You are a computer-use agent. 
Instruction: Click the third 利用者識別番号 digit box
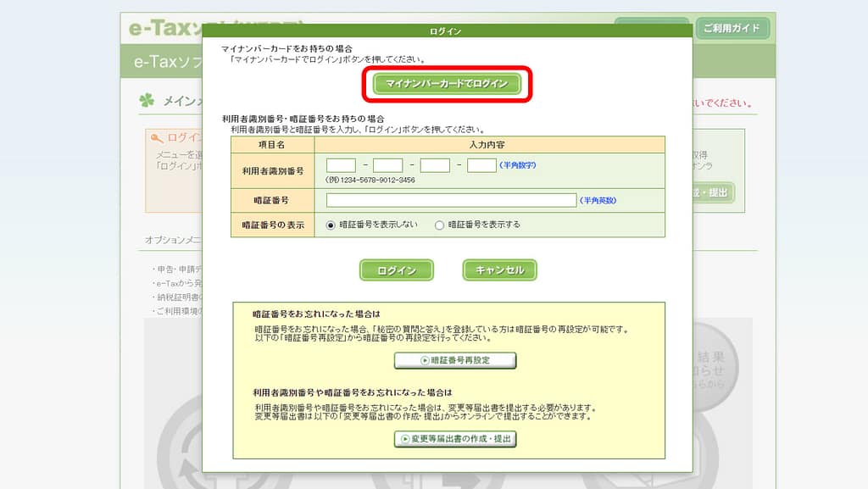(x=435, y=165)
